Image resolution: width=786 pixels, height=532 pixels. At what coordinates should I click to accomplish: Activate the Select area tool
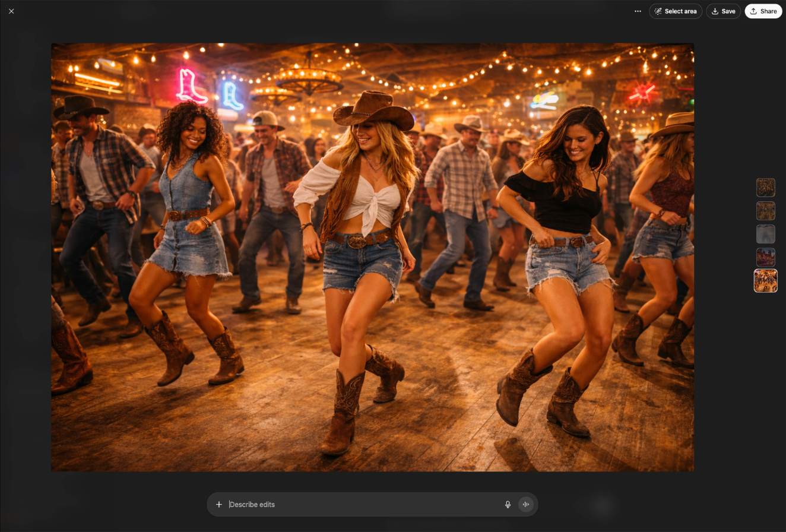676,11
